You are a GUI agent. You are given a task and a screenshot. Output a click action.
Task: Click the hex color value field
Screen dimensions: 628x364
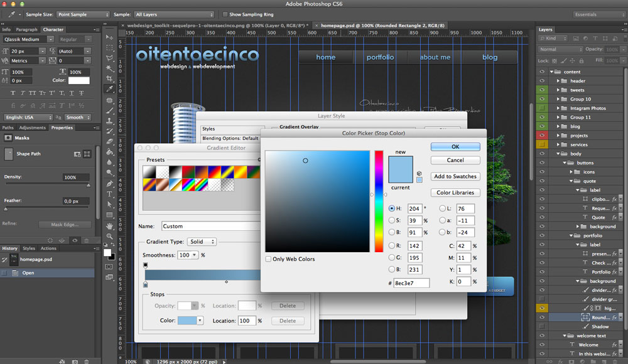pos(411,283)
